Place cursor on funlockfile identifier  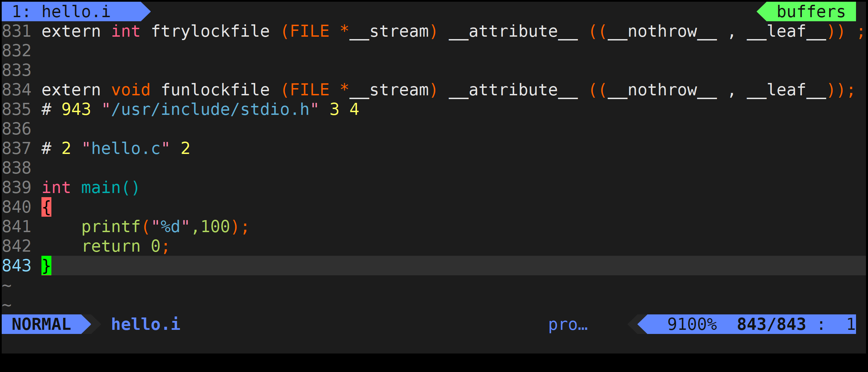[x=215, y=90]
